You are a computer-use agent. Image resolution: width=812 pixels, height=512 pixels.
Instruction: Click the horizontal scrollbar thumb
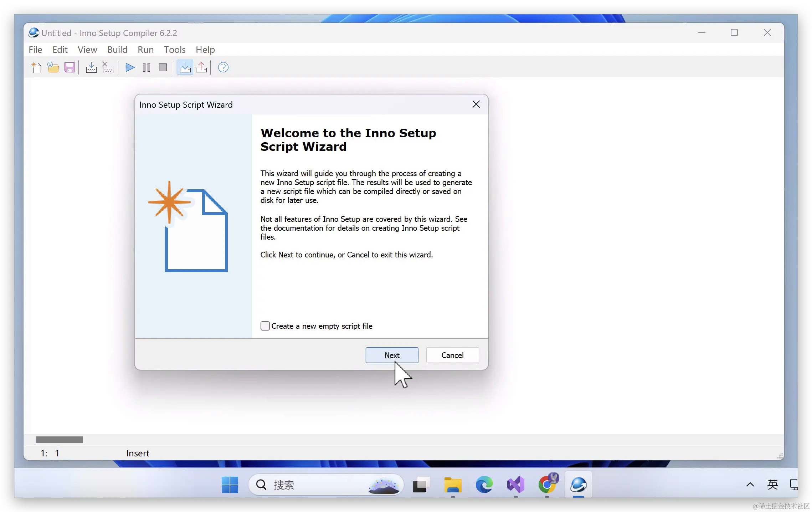[x=59, y=440]
